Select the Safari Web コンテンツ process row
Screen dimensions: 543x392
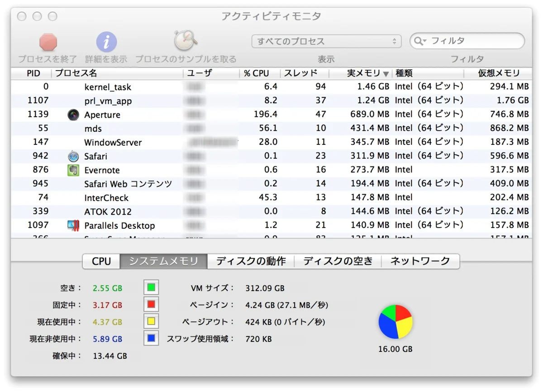(x=271, y=184)
